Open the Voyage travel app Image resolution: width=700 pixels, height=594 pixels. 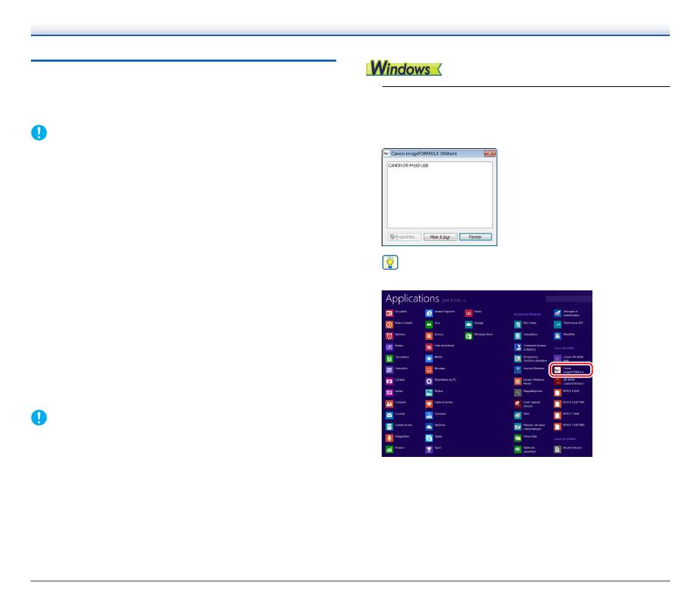[475, 324]
